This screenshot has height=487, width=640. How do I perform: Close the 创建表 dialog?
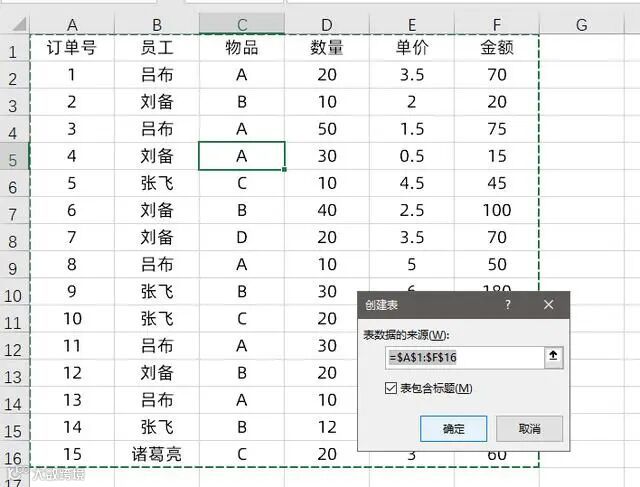(x=549, y=305)
